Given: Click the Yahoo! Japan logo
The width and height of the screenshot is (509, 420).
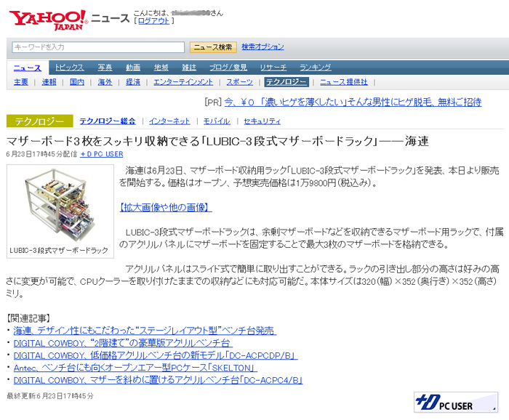Looking at the screenshot, I should (x=48, y=20).
